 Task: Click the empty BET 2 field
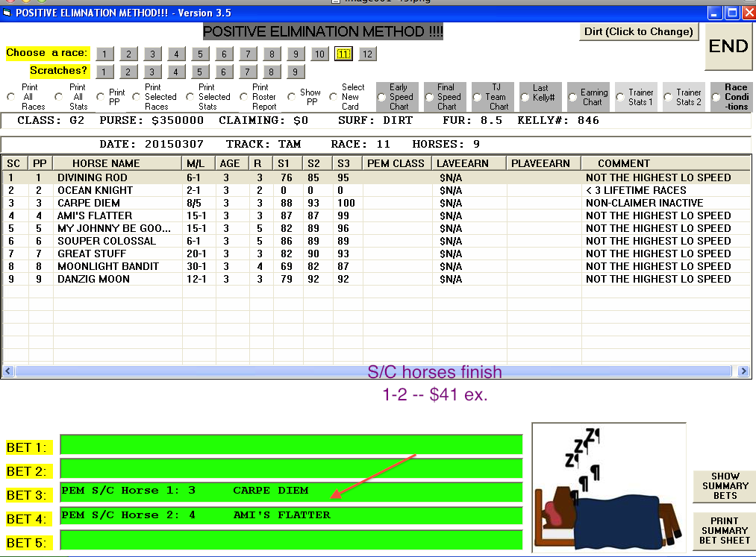click(291, 468)
